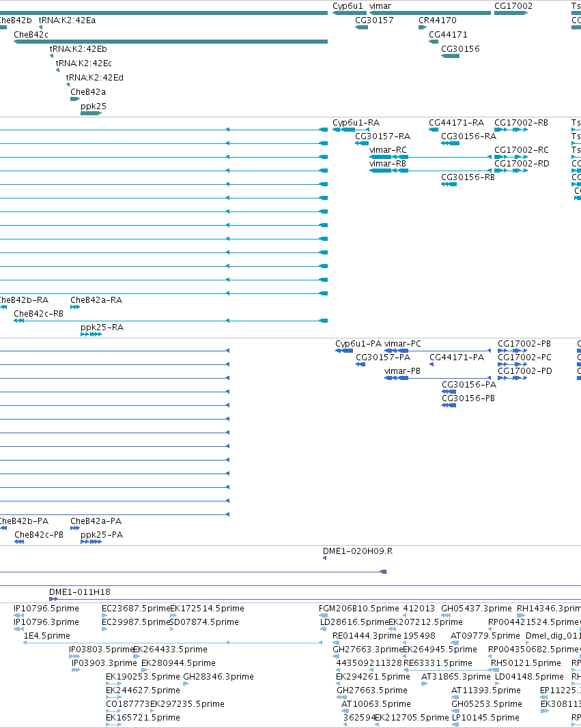
Task: Select the GH28346.3prime EST label
Action: click(x=218, y=677)
